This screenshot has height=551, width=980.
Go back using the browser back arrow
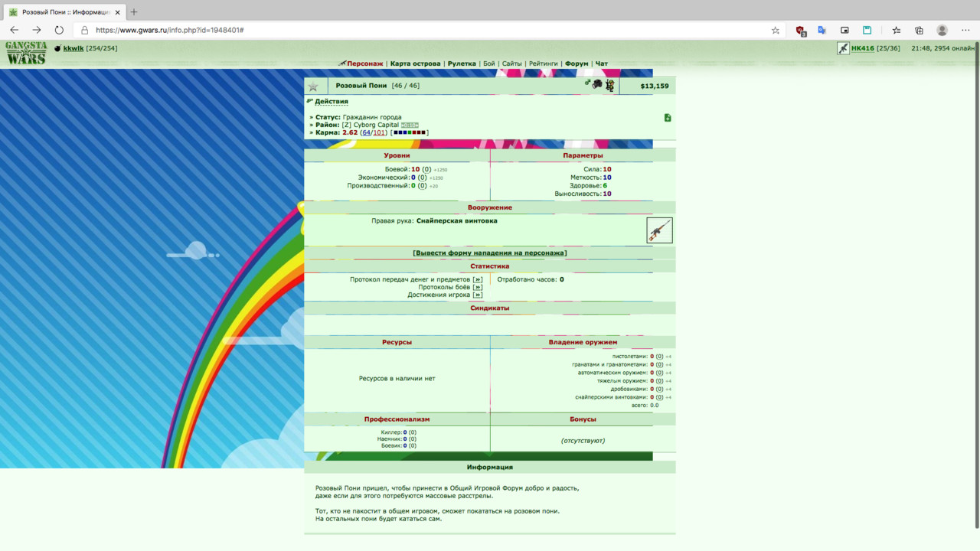[x=14, y=30]
